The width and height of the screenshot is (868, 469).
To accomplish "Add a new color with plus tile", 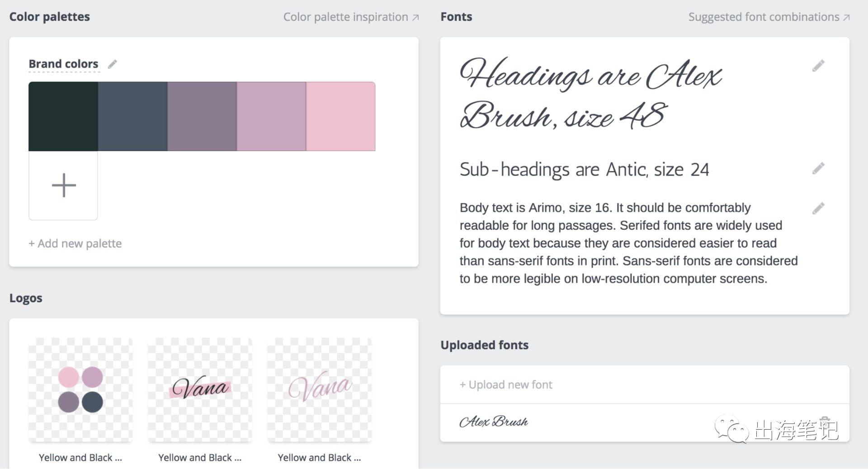I will (x=63, y=185).
